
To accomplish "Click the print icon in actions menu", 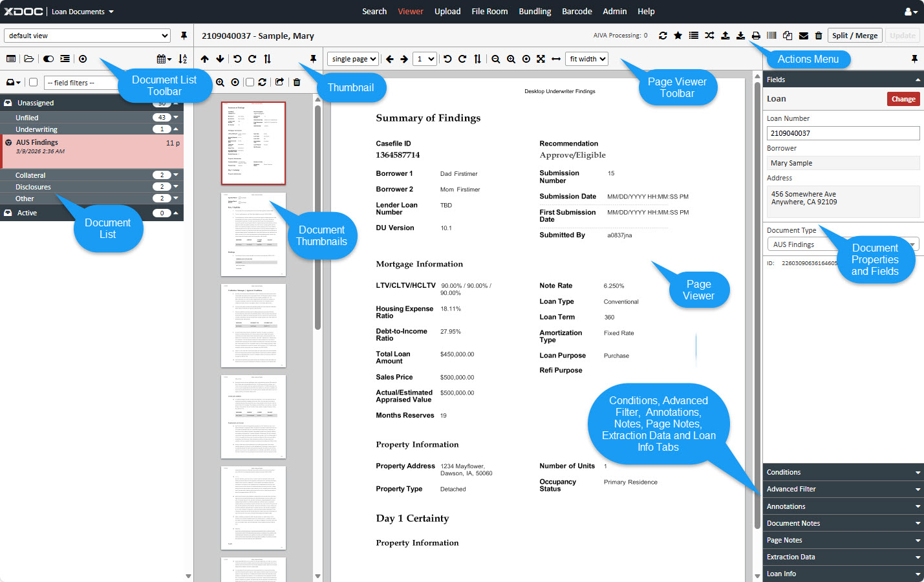I will pyautogui.click(x=756, y=36).
